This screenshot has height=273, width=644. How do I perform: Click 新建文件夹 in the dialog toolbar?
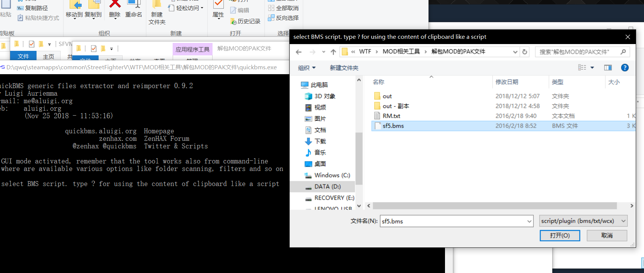click(x=344, y=68)
